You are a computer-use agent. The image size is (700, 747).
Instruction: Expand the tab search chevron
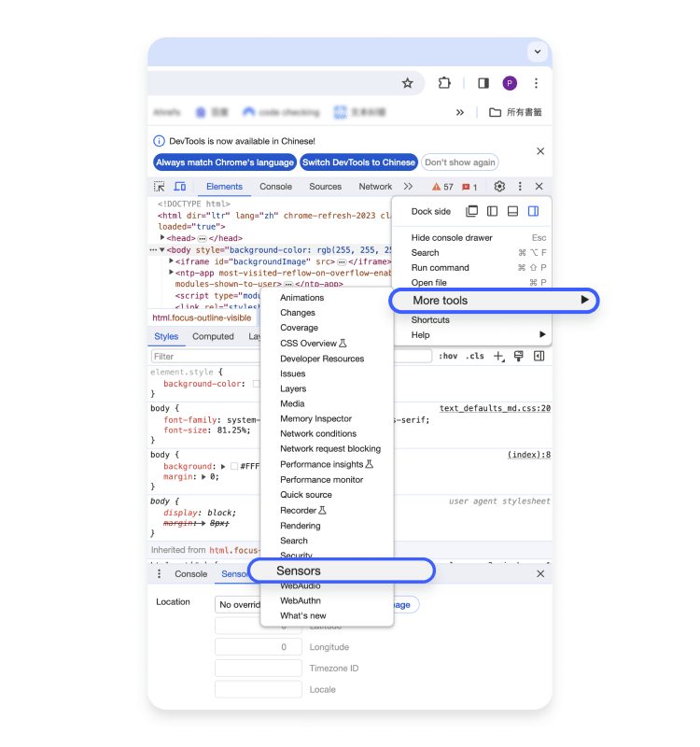tap(538, 51)
